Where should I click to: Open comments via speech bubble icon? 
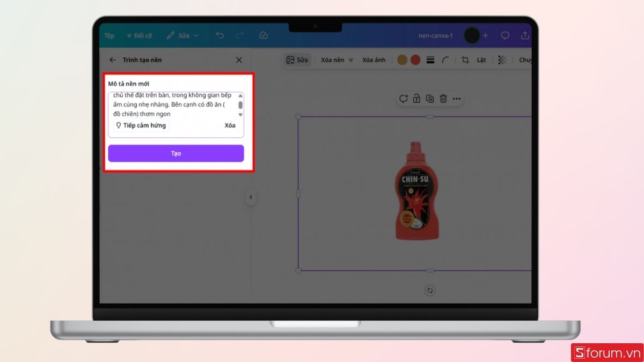click(x=505, y=35)
